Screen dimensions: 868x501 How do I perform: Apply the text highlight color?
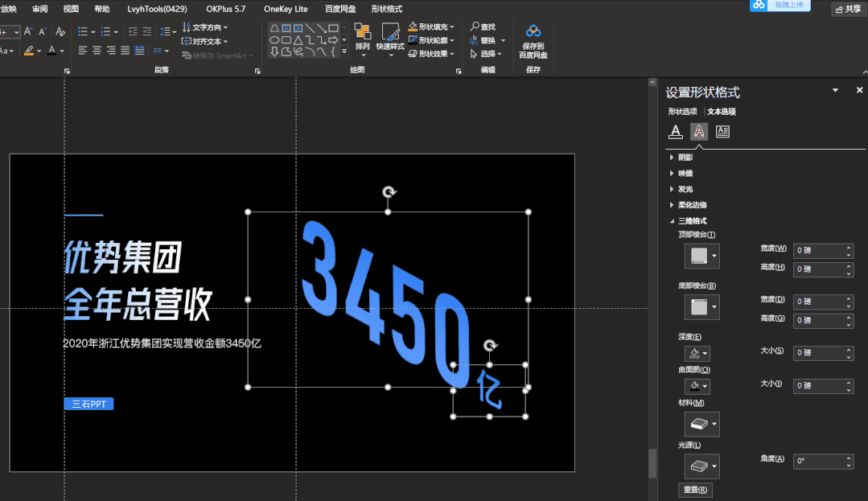pyautogui.click(x=29, y=51)
